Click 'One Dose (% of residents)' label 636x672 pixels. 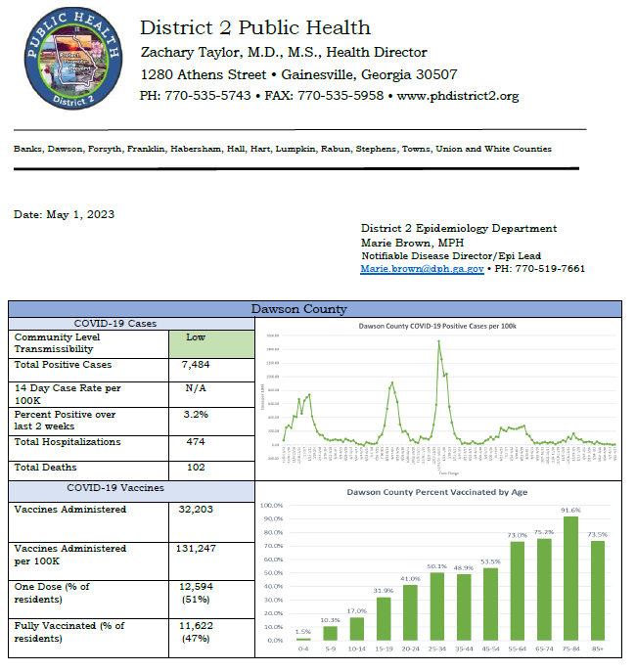point(52,593)
